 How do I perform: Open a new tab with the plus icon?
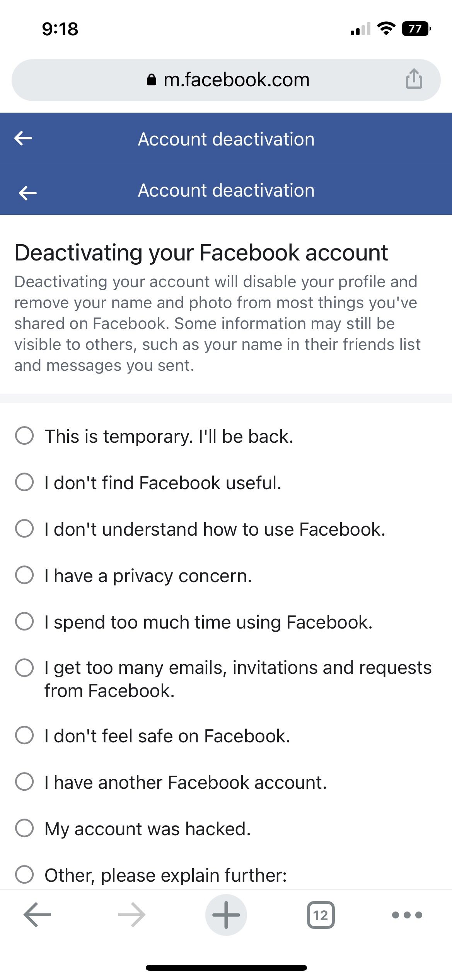tap(226, 914)
